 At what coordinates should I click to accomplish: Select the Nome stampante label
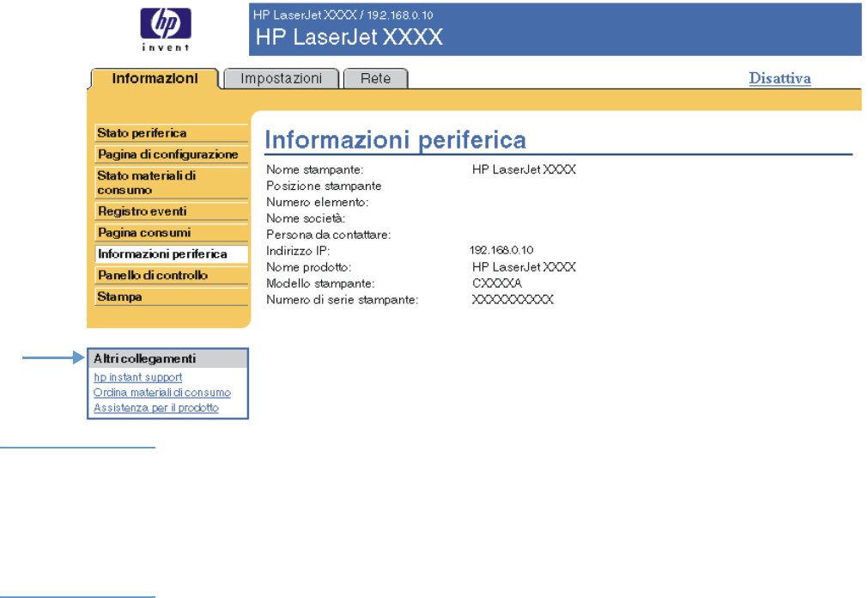(x=315, y=169)
